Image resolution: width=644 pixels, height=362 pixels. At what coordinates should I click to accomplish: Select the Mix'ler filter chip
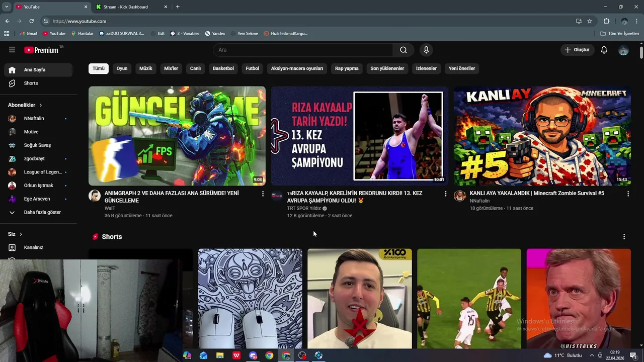tap(171, 68)
